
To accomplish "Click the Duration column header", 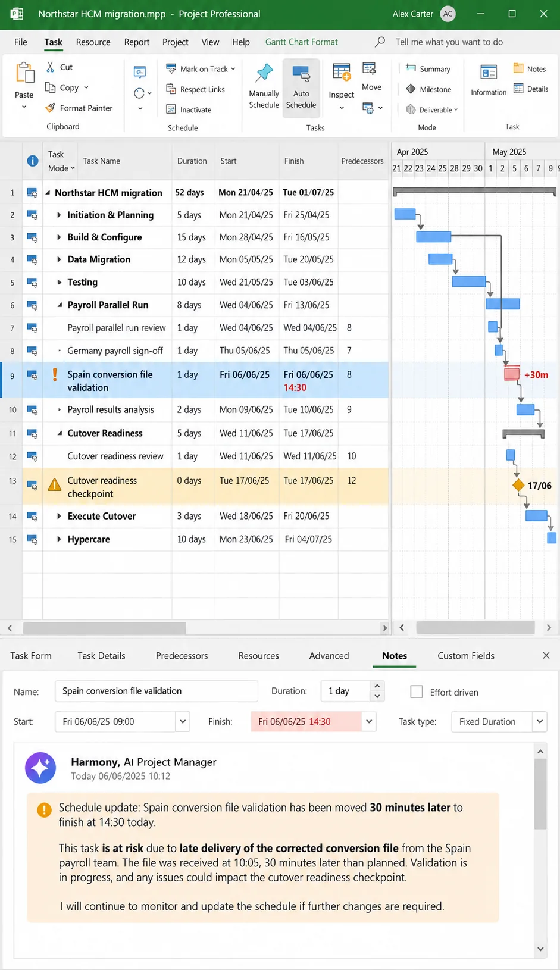I will click(192, 161).
